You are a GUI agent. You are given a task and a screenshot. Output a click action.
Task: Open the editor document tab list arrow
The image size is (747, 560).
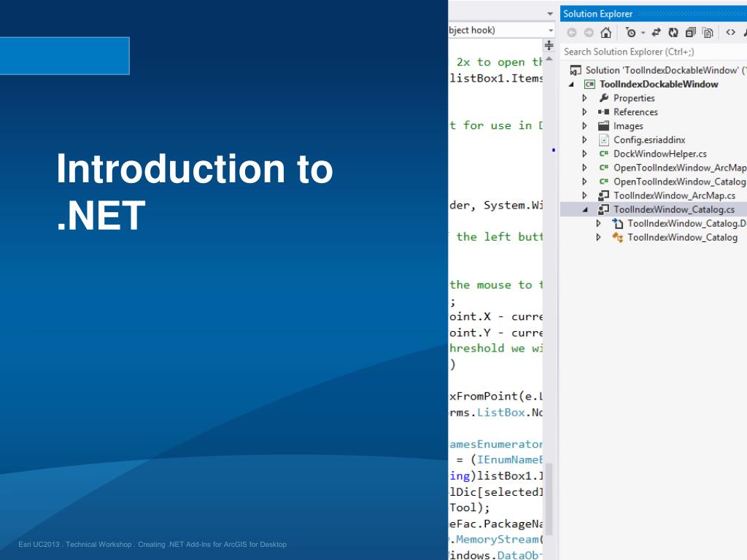click(550, 15)
